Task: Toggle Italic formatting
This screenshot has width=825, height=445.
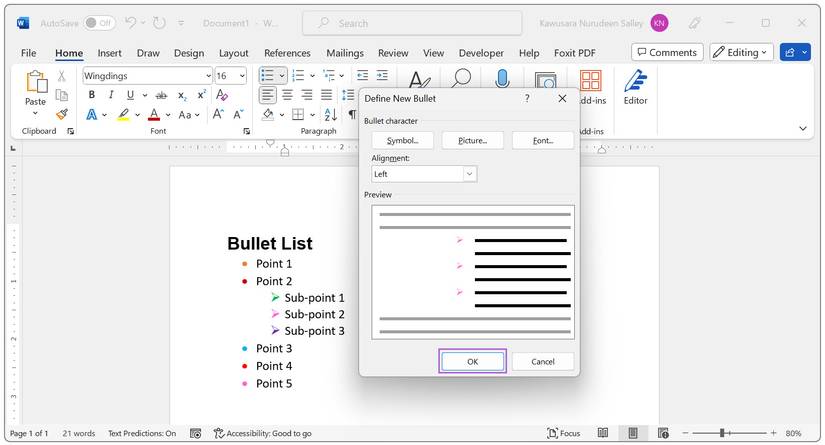Action: 110,95
